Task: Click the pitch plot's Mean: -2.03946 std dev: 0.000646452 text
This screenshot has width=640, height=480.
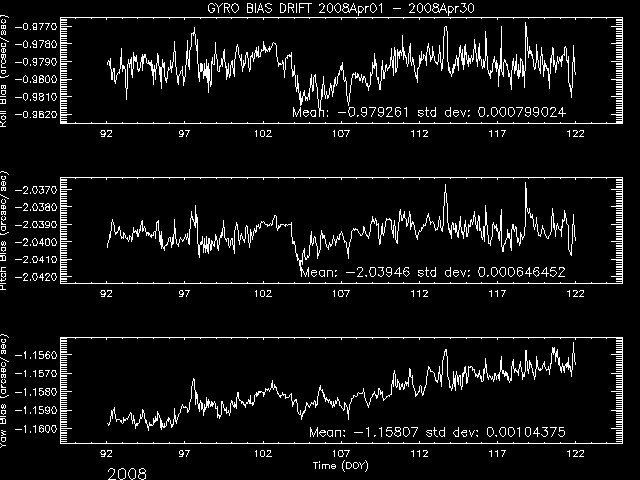Action: 433,272
